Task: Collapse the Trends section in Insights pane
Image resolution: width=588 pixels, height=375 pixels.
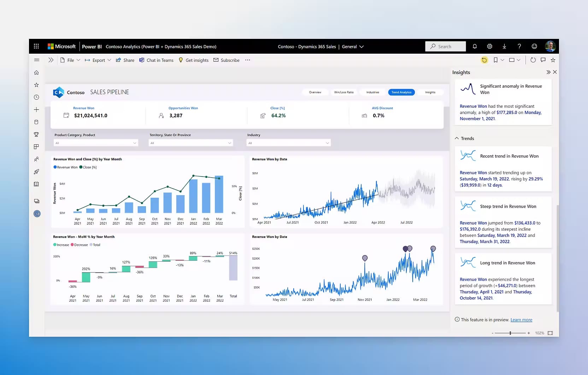Action: tap(456, 138)
